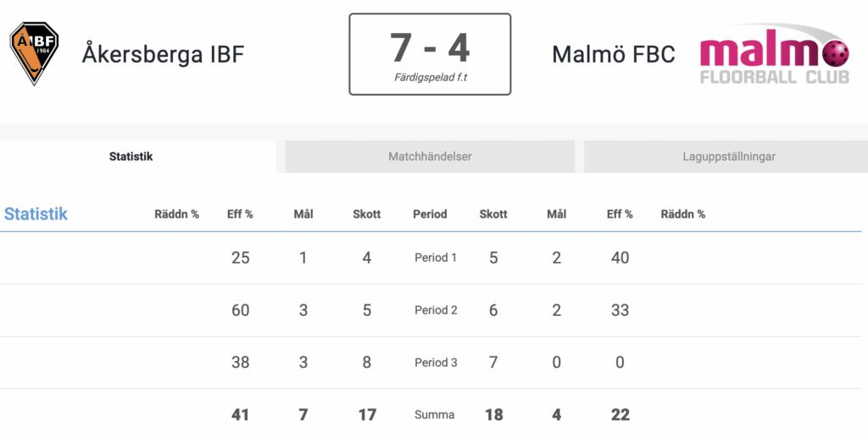Screen dimensions: 868x438
Task: Click the blue Statistik section heading
Action: [36, 213]
